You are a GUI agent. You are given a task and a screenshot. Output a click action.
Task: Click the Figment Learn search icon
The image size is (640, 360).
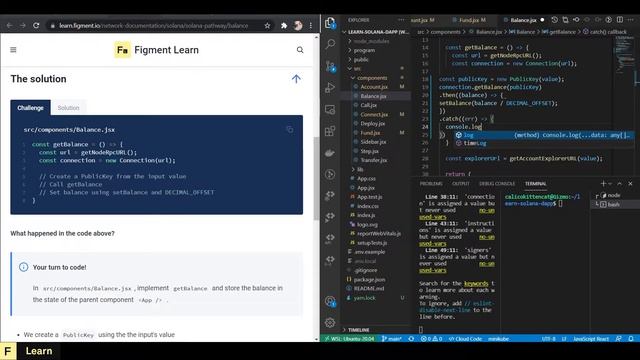pos(300,50)
